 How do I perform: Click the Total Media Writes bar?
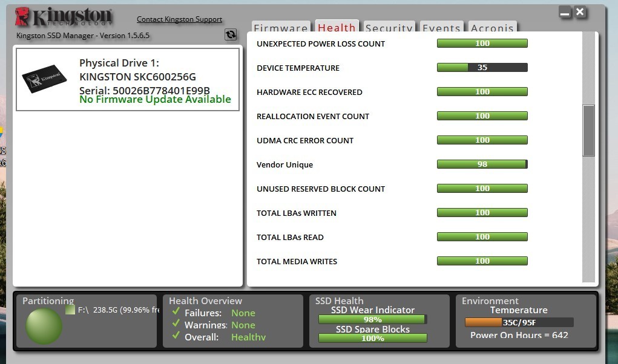coord(482,261)
